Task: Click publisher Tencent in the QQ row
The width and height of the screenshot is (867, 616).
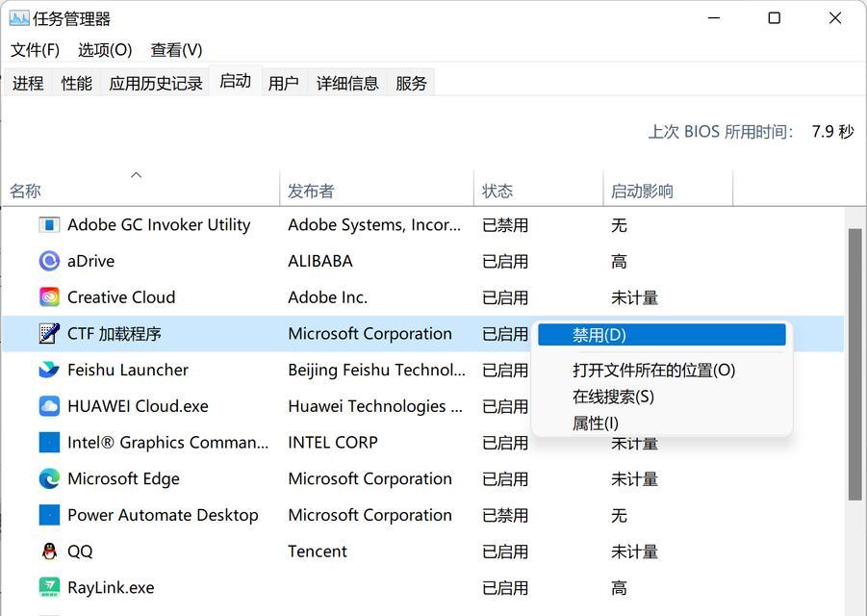Action: pos(318,552)
